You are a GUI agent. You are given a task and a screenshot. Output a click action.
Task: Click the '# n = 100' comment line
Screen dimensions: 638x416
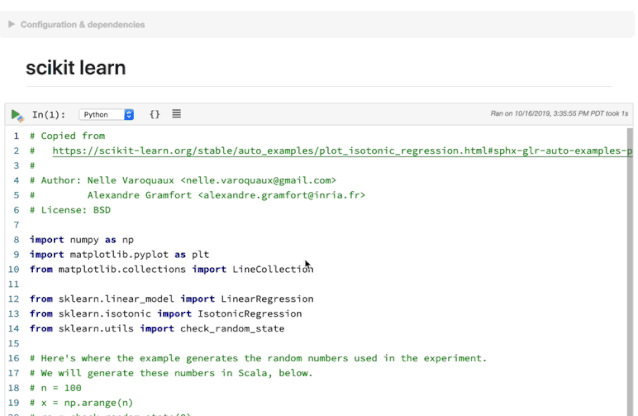click(55, 388)
